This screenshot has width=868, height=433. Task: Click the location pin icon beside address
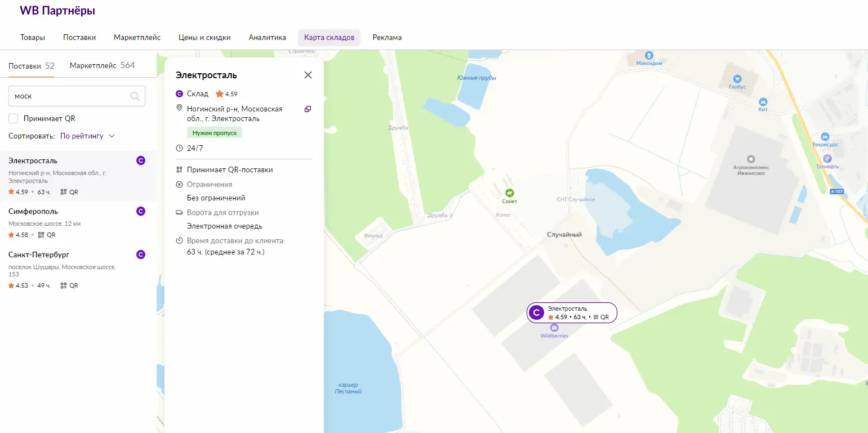(x=179, y=108)
